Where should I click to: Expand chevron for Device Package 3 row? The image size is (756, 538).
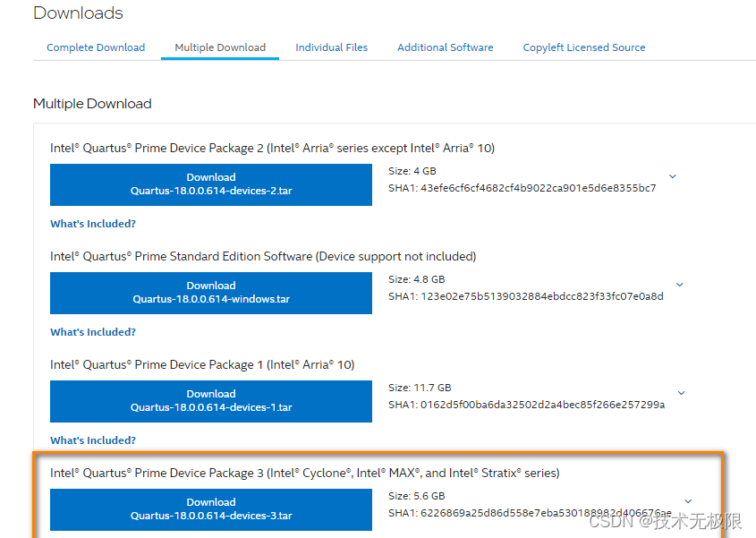click(x=689, y=501)
